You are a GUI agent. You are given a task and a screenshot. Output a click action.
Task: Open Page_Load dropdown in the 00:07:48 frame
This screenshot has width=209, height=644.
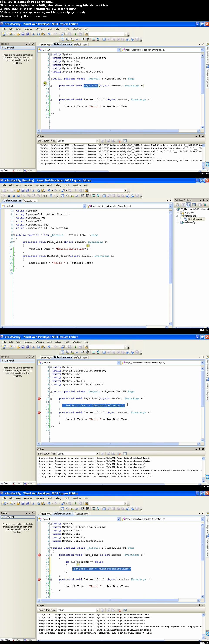pyautogui.click(x=202, y=519)
